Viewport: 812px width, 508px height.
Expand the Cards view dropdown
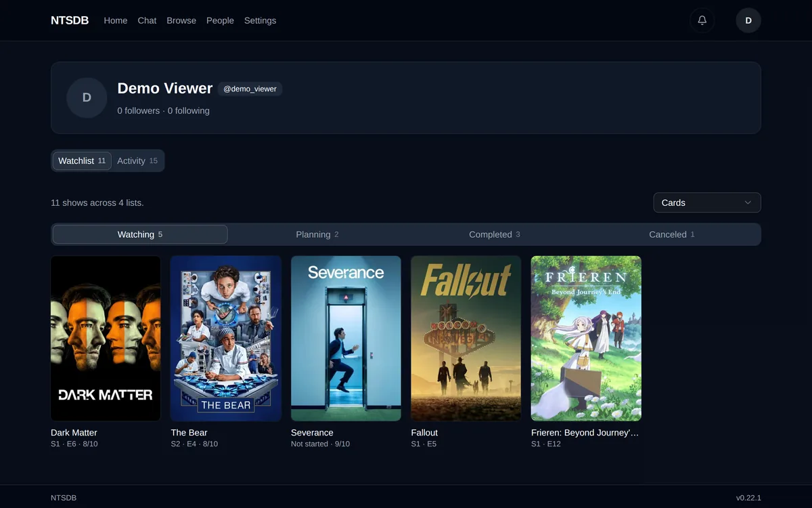(707, 203)
